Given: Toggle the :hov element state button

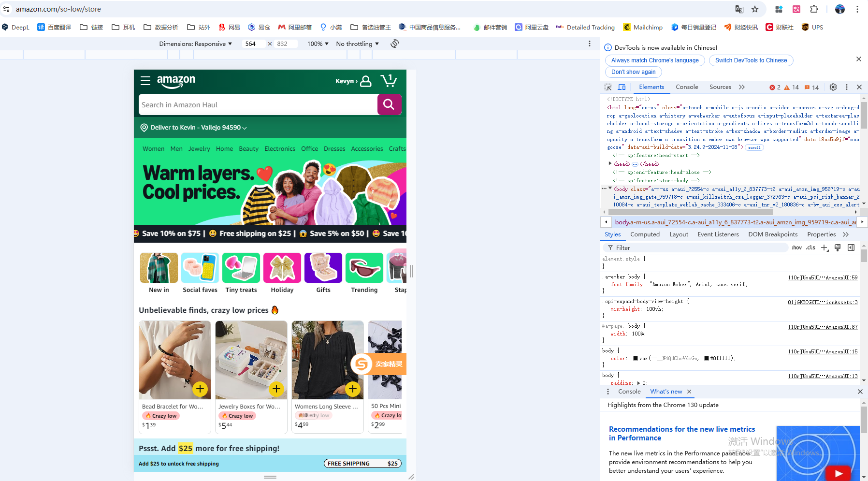Looking at the screenshot, I should [x=796, y=248].
